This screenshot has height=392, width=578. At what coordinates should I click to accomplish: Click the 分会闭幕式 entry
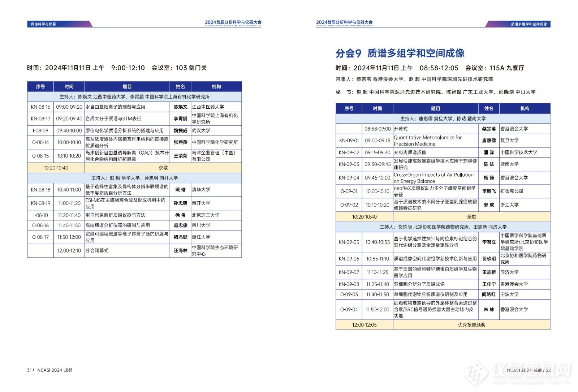(x=97, y=250)
